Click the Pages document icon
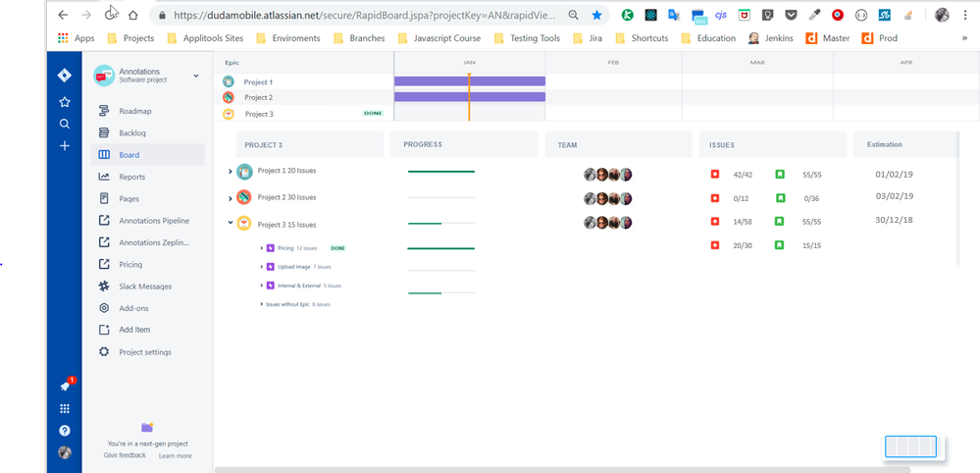The width and height of the screenshot is (980, 473). (x=104, y=198)
